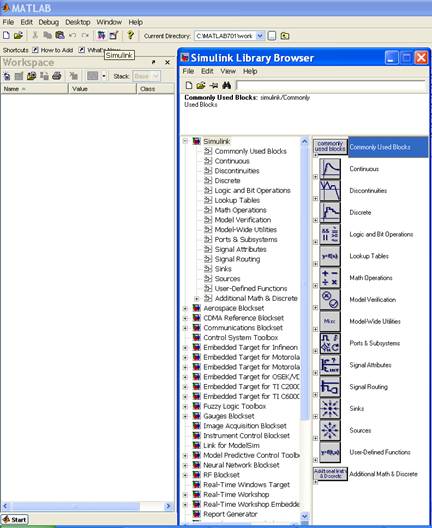The image size is (432, 528).
Task: Click the block search input field
Action: (x=332, y=86)
